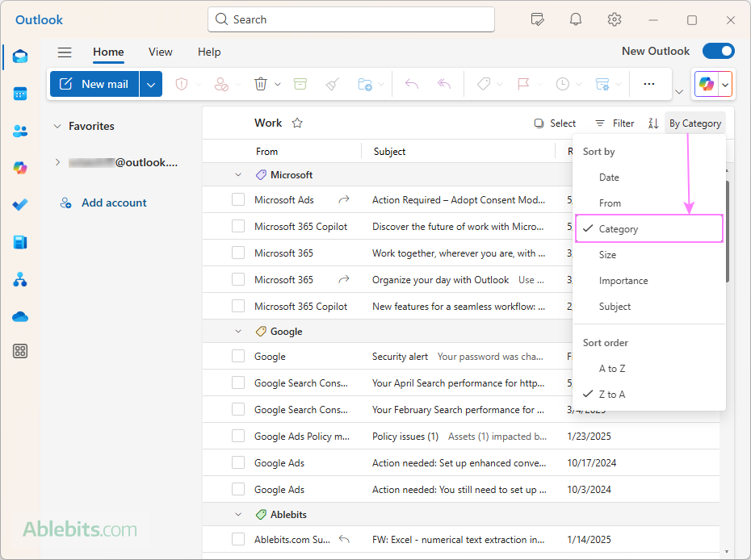Click the Archive icon in ribbon

(300, 84)
